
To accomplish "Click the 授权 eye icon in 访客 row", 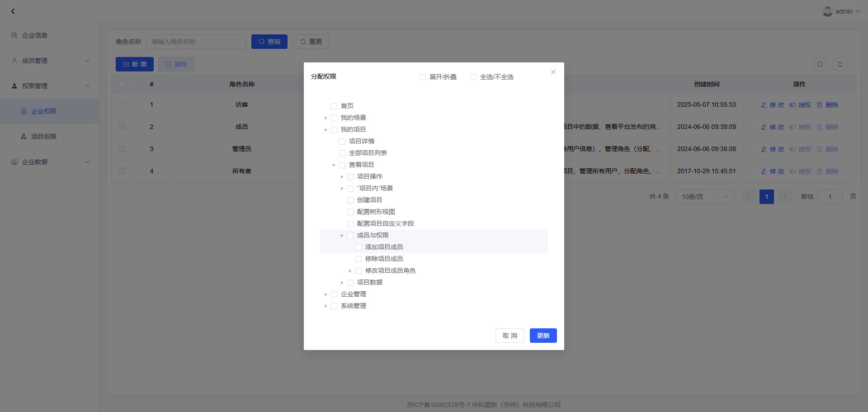I will 793,105.
